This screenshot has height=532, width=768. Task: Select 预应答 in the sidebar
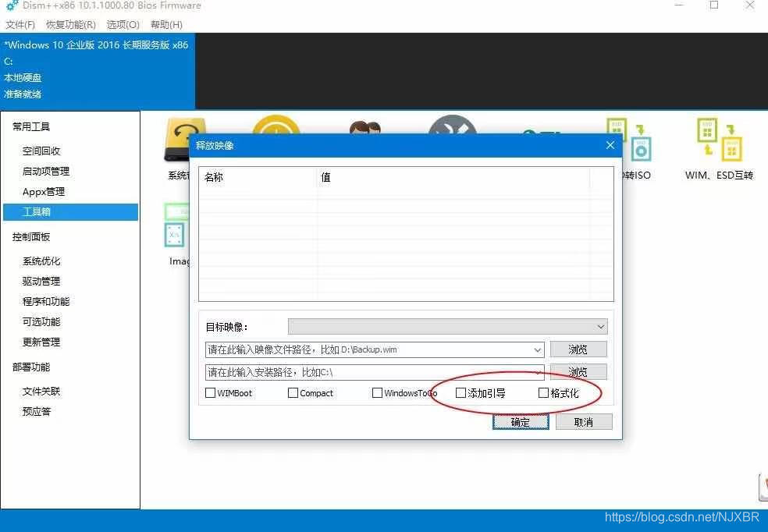36,412
